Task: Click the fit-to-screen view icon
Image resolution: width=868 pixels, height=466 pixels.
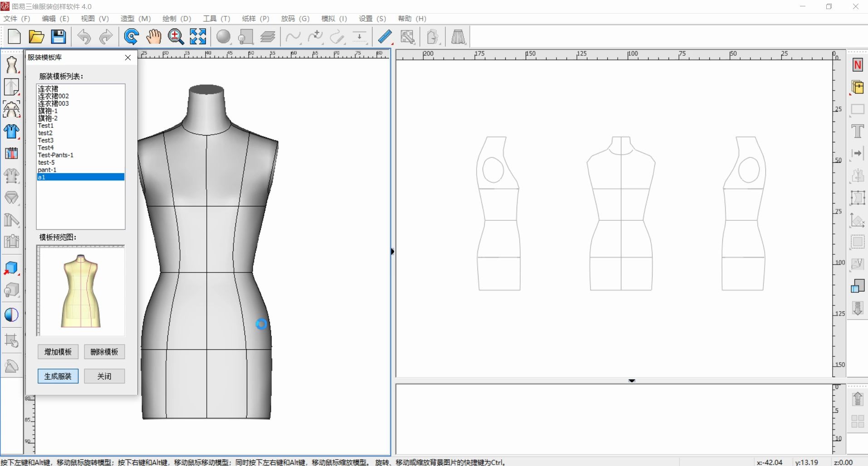Action: [x=197, y=37]
